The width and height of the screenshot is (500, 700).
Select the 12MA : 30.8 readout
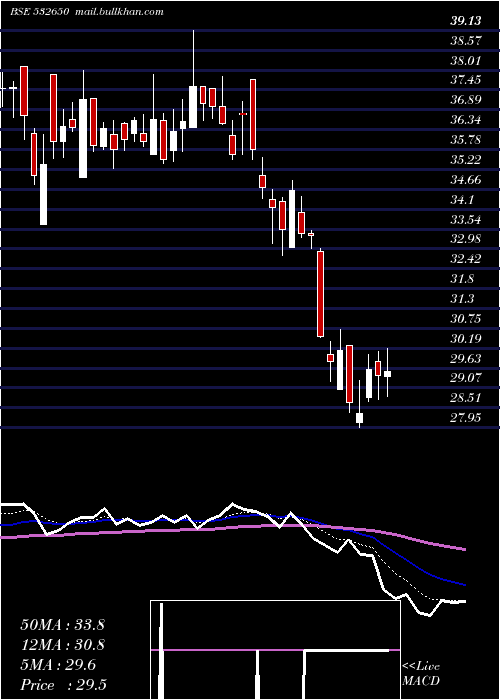point(62,645)
